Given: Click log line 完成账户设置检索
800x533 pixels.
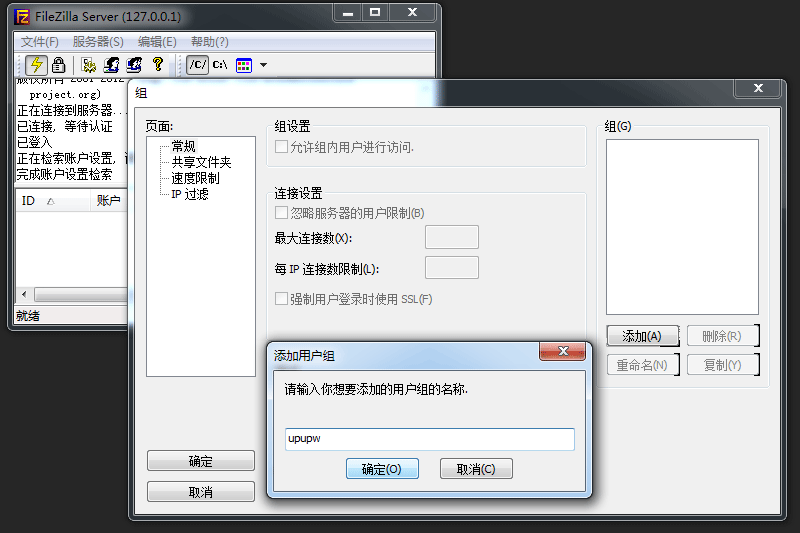Looking at the screenshot, I should coord(65,174).
